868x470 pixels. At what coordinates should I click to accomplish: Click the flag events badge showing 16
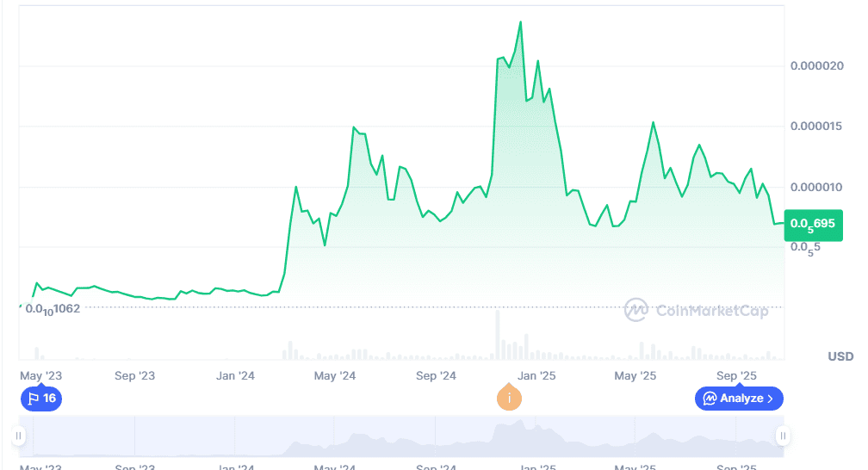click(x=41, y=399)
